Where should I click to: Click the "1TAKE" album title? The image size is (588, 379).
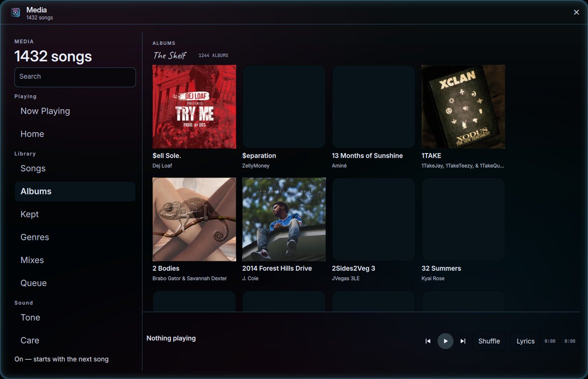(x=431, y=156)
